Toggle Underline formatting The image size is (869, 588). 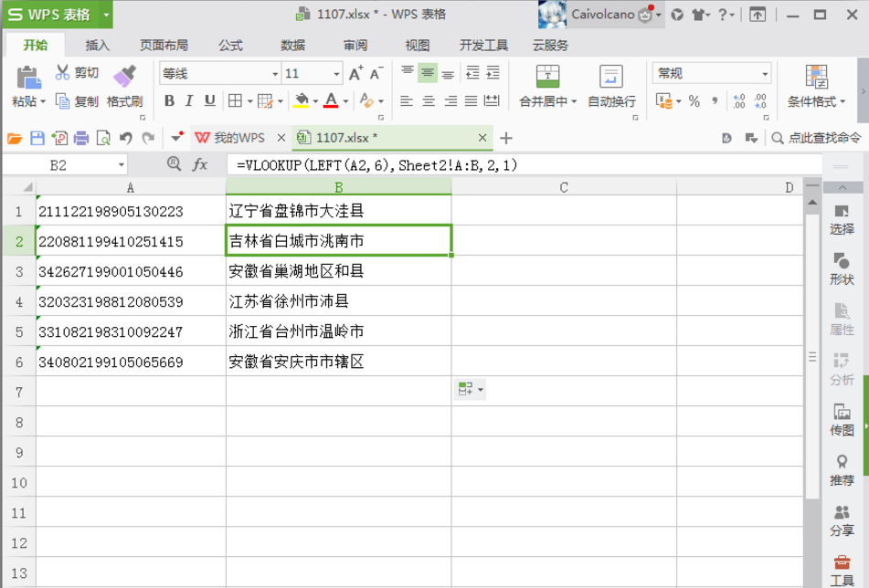209,100
